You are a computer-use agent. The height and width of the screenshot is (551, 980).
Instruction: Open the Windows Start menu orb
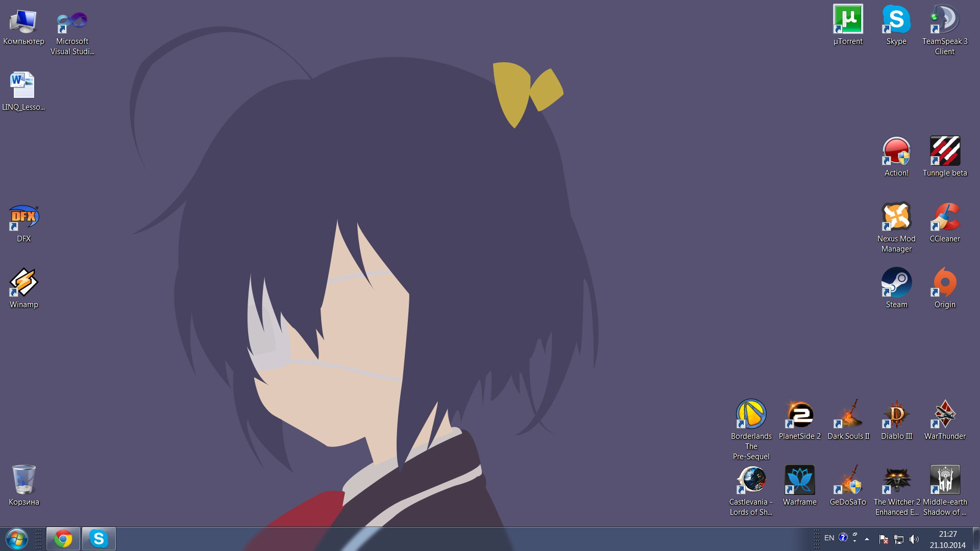click(x=17, y=539)
